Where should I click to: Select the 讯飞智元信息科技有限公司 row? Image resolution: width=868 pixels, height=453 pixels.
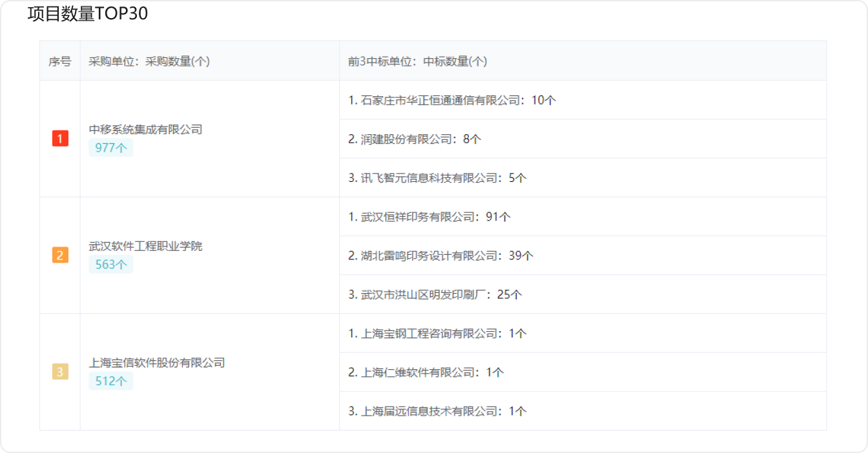tap(583, 177)
